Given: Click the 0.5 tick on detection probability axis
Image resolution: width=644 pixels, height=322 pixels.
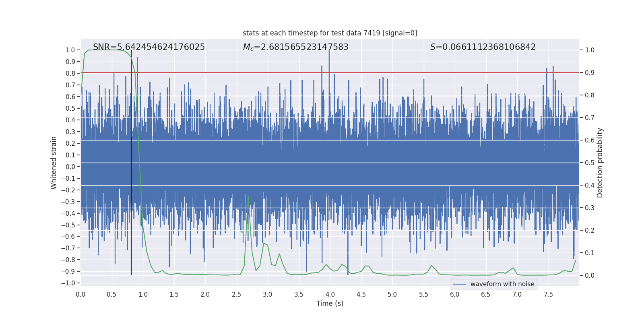Looking at the screenshot, I should tap(590, 163).
